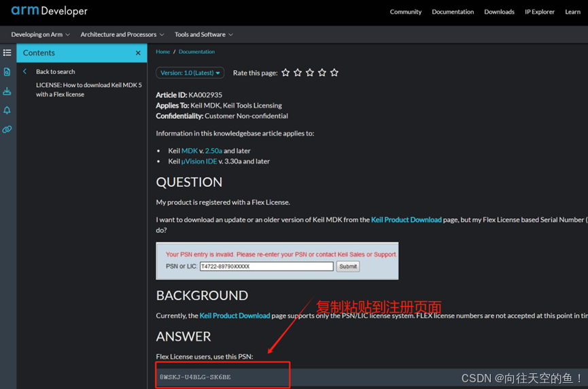Click the BACKGROUND heading
This screenshot has height=389, width=588.
click(x=202, y=296)
